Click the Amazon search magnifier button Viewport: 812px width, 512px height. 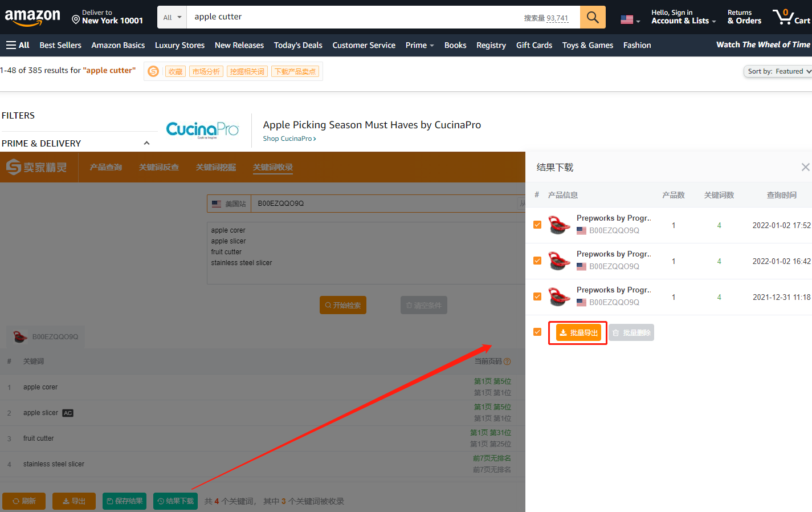593,17
